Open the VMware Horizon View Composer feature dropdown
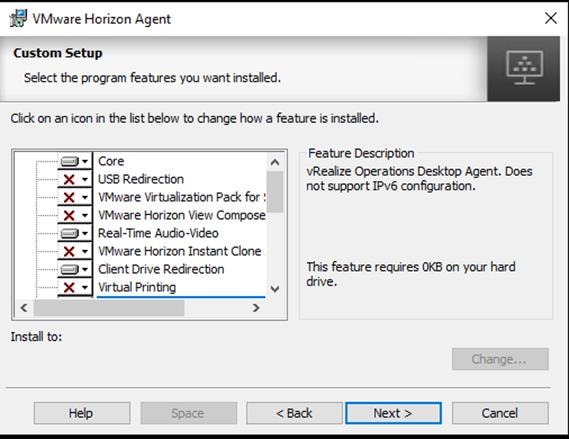569x439 pixels. pyautogui.click(x=75, y=215)
